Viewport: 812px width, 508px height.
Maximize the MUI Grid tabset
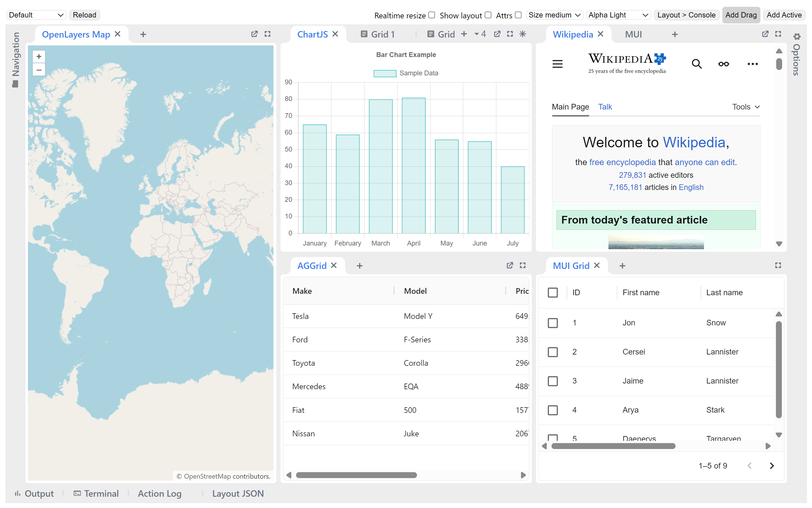click(778, 265)
